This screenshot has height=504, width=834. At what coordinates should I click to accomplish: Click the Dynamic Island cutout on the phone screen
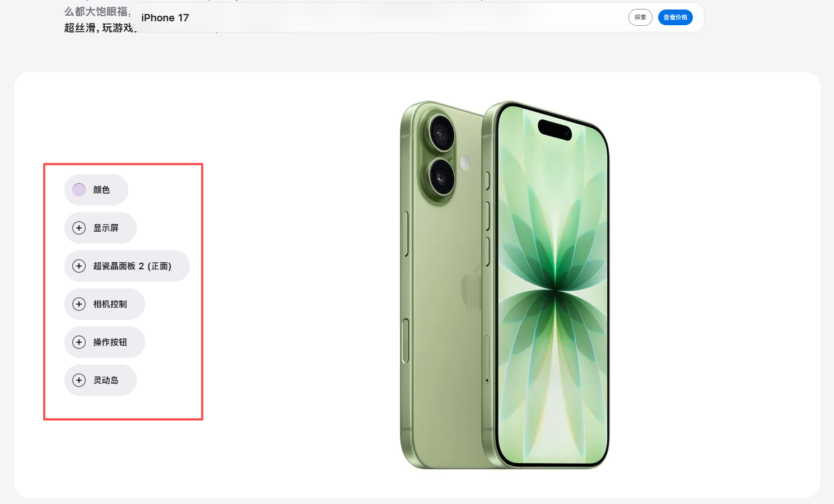point(555,129)
